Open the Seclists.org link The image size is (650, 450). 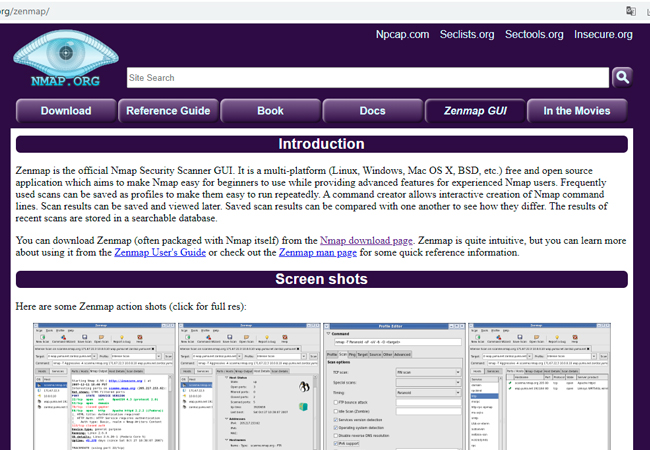(467, 34)
